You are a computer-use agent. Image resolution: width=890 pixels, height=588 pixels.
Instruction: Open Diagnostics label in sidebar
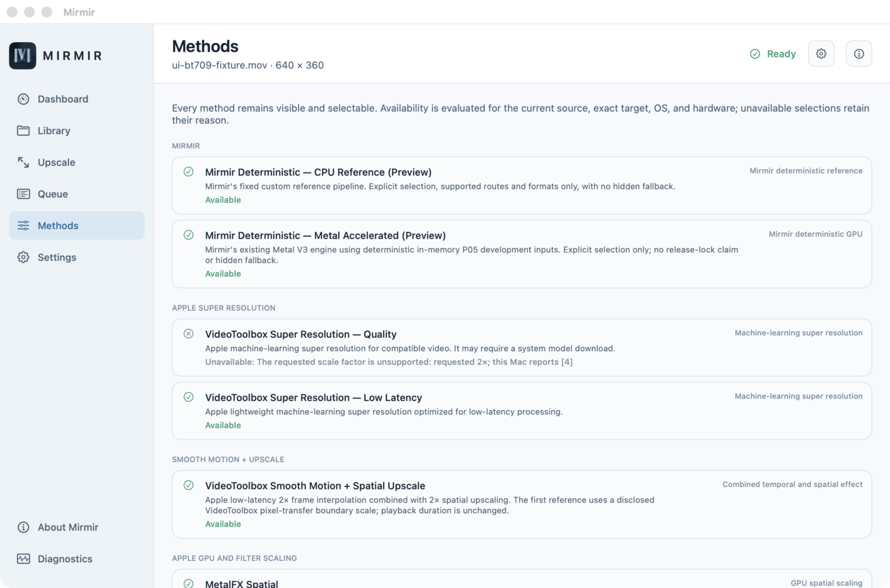(65, 559)
